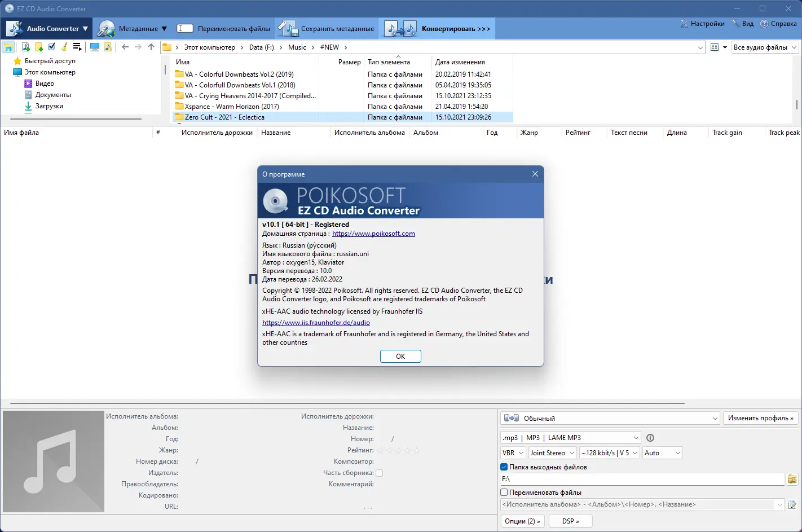Viewport: 802px width, 532px height.
Task: Set track rating with the stars
Action: (399, 450)
